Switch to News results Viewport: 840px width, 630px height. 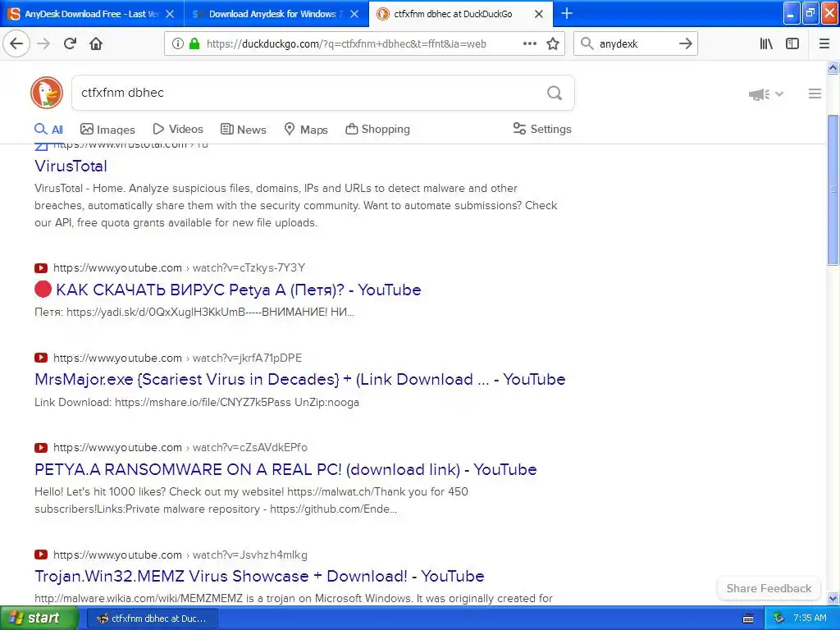click(x=243, y=129)
